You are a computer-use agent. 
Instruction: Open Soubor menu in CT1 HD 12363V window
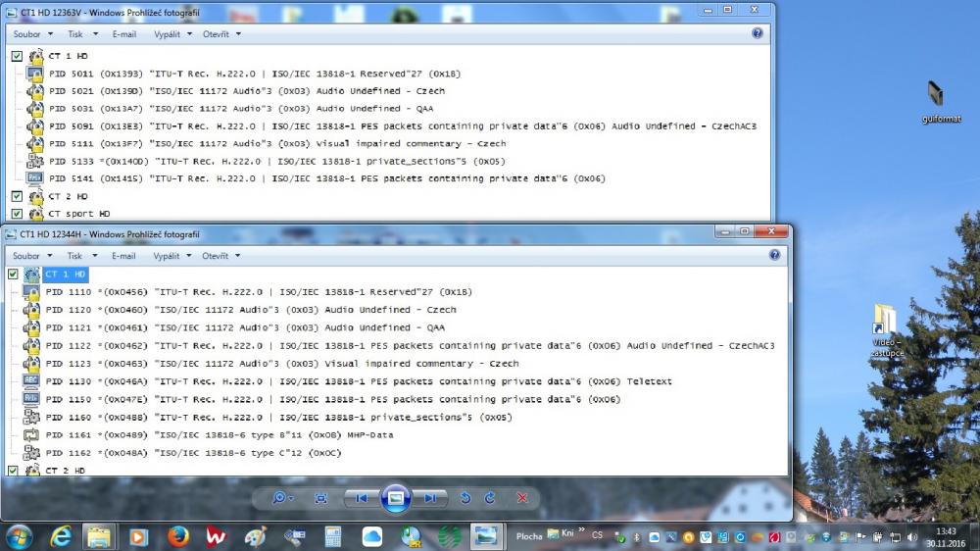click(x=32, y=34)
